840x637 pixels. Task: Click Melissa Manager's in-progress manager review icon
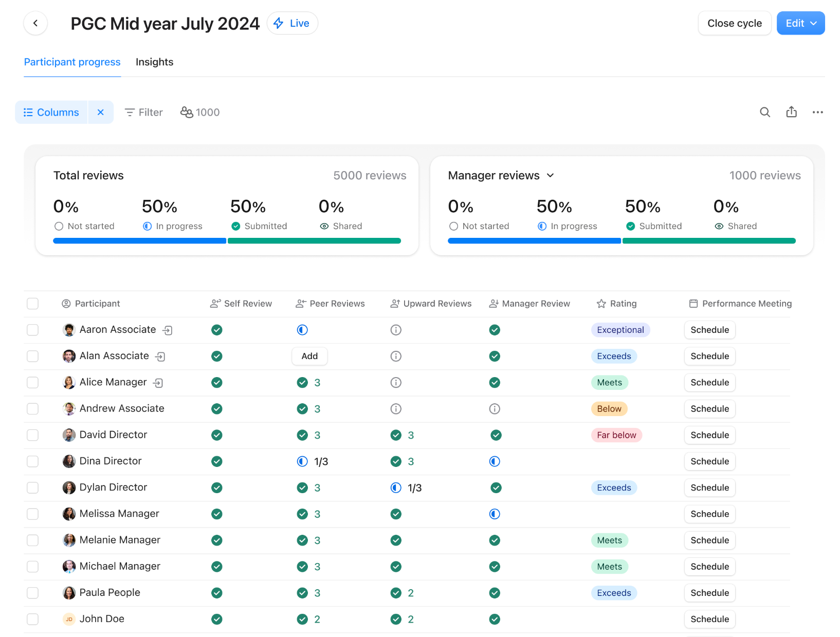tap(495, 514)
